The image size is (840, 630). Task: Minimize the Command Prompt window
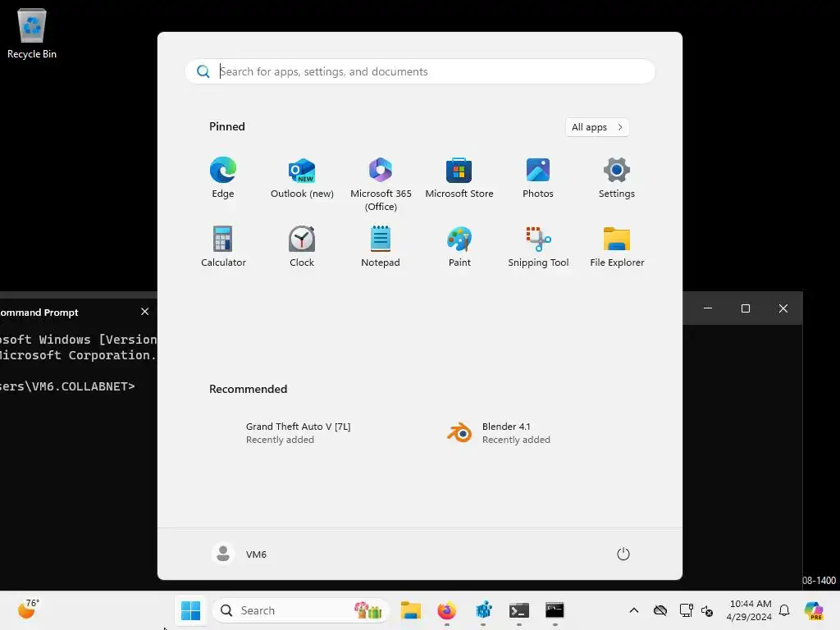point(708,308)
